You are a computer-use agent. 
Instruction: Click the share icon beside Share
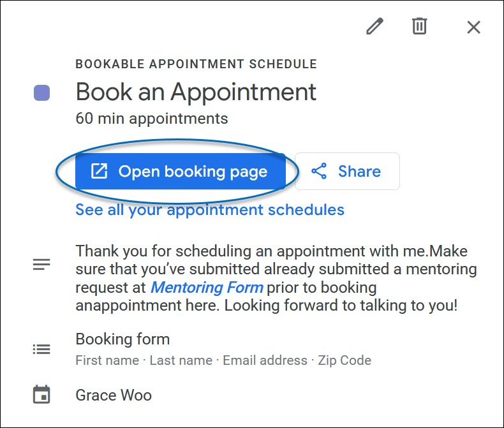pos(319,172)
